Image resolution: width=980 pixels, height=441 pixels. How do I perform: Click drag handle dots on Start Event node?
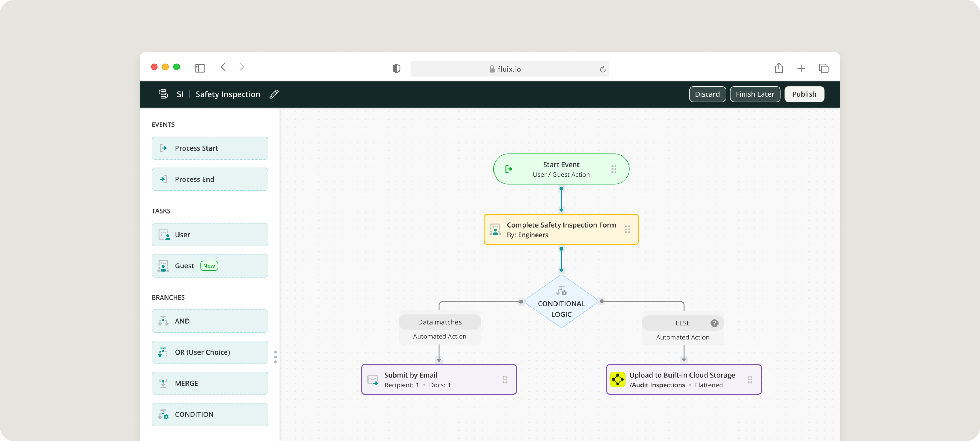tap(614, 169)
